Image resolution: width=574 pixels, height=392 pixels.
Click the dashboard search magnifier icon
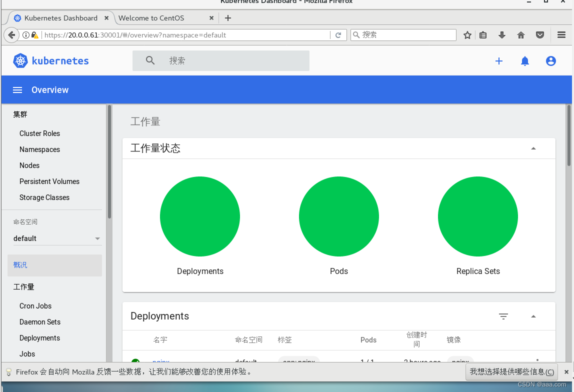tap(150, 60)
